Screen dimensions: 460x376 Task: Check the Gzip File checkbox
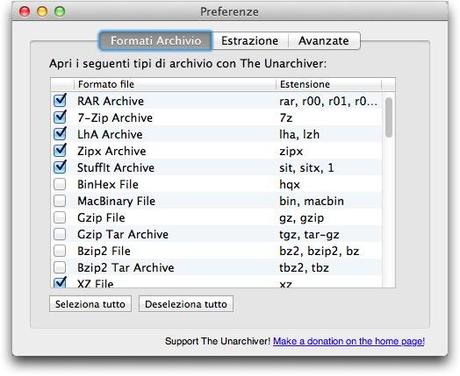(60, 217)
